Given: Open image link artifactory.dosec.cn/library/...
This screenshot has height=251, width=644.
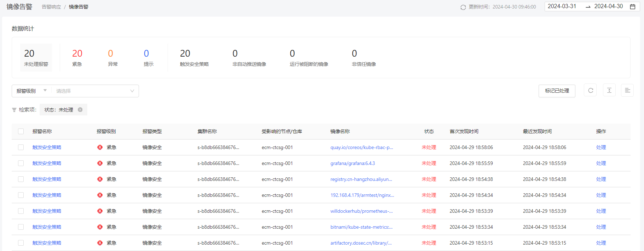Looking at the screenshot, I should click(361, 243).
